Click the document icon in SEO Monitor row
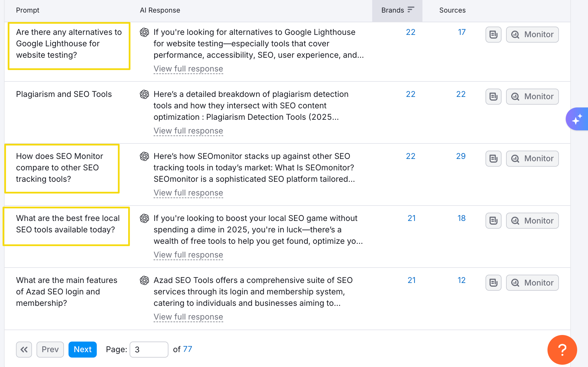Image resolution: width=588 pixels, height=367 pixels. [x=493, y=159]
